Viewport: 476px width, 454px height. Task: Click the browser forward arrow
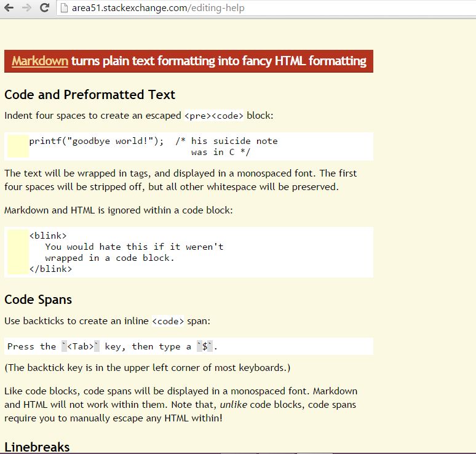click(x=26, y=7)
